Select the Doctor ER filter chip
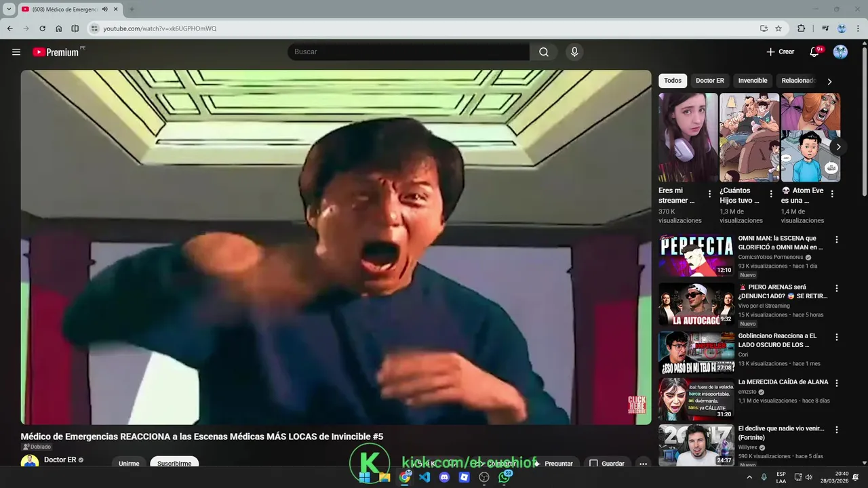 (710, 81)
